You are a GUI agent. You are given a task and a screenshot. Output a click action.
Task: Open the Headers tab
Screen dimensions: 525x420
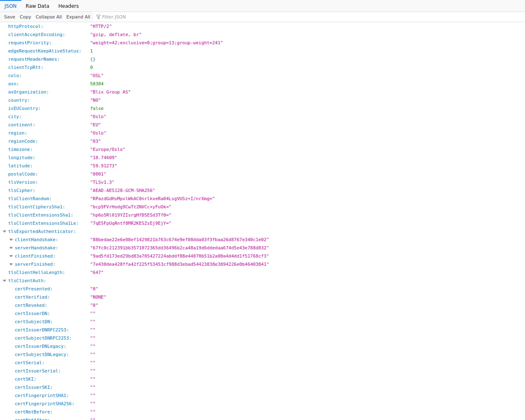point(68,6)
